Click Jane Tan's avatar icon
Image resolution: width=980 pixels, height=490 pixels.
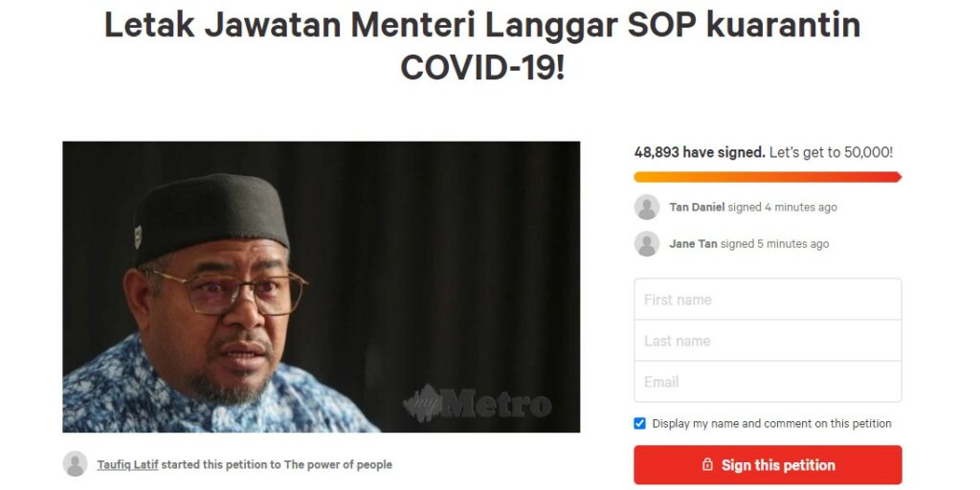pyautogui.click(x=647, y=244)
